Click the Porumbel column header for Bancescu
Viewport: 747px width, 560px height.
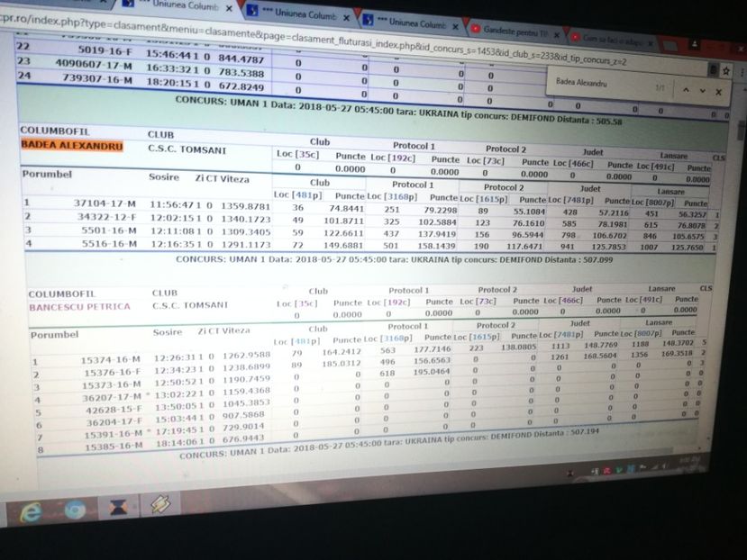click(x=57, y=333)
